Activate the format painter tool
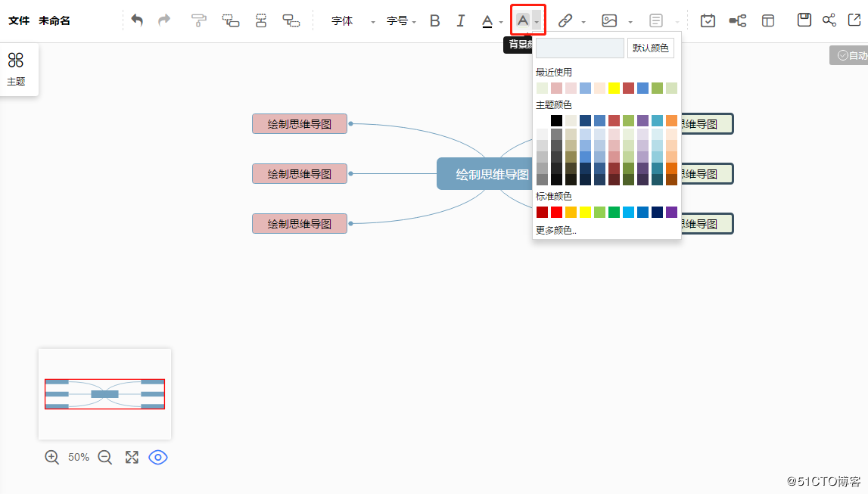Viewport: 868px width, 494px height. click(x=198, y=20)
